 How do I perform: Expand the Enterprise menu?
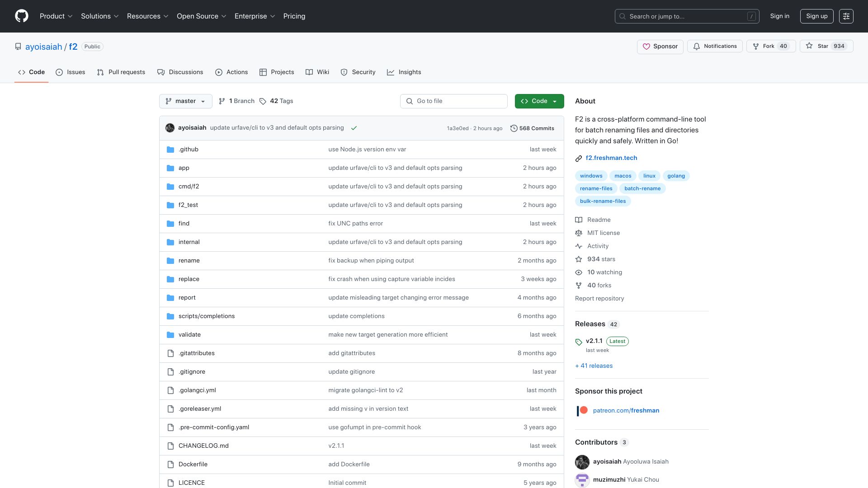pos(255,16)
